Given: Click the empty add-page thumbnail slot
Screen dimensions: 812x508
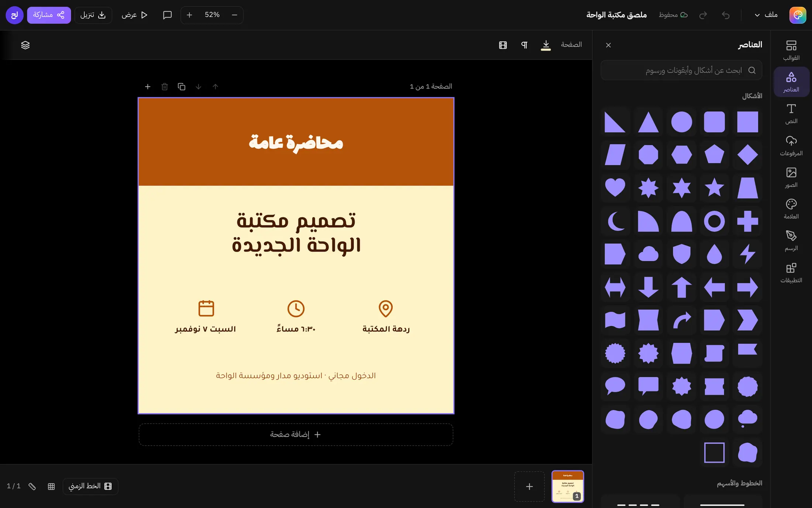Looking at the screenshot, I should 529,486.
